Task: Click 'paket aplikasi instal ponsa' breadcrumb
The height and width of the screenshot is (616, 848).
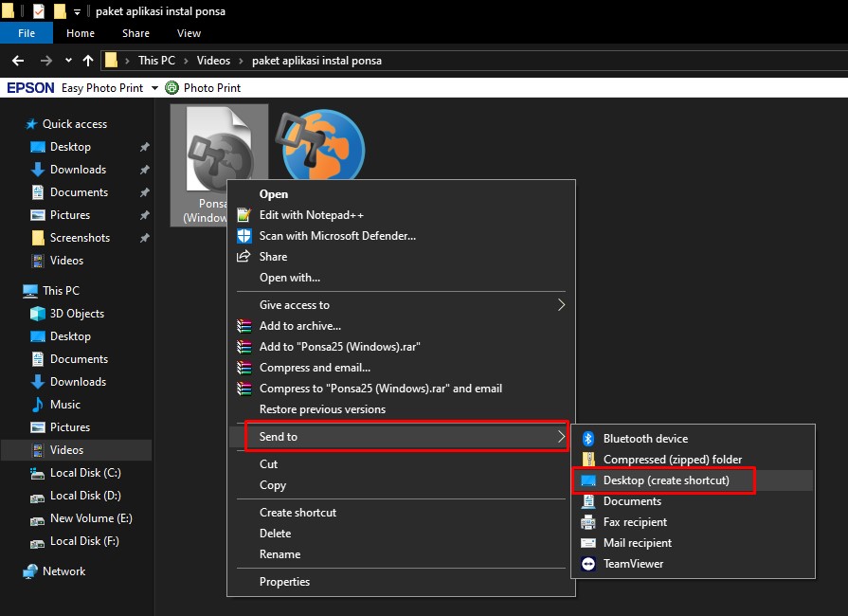Action: [x=316, y=61]
